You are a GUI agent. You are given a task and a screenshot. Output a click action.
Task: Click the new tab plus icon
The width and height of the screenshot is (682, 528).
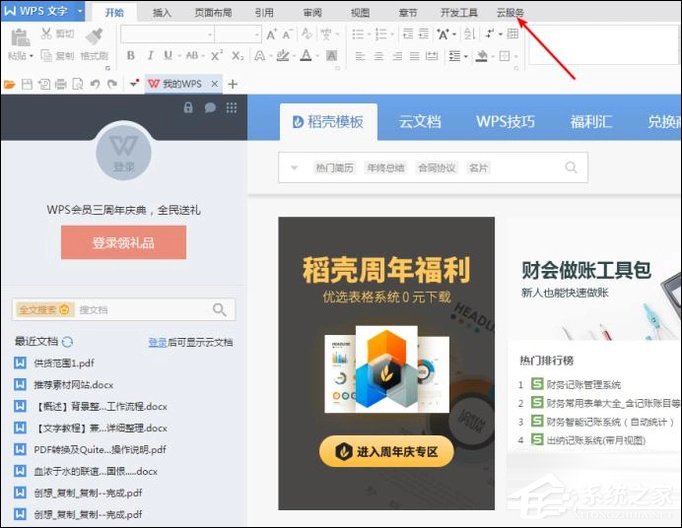pos(233,84)
